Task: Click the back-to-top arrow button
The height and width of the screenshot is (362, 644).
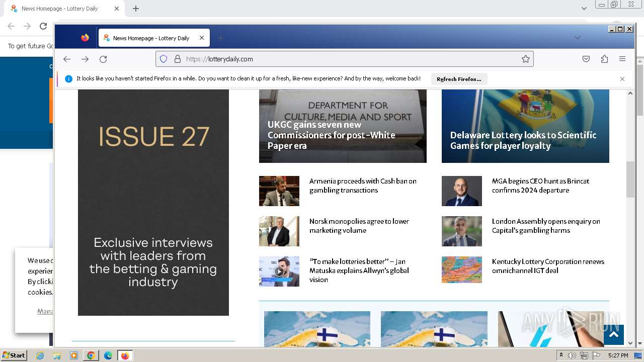Action: pos(614,335)
